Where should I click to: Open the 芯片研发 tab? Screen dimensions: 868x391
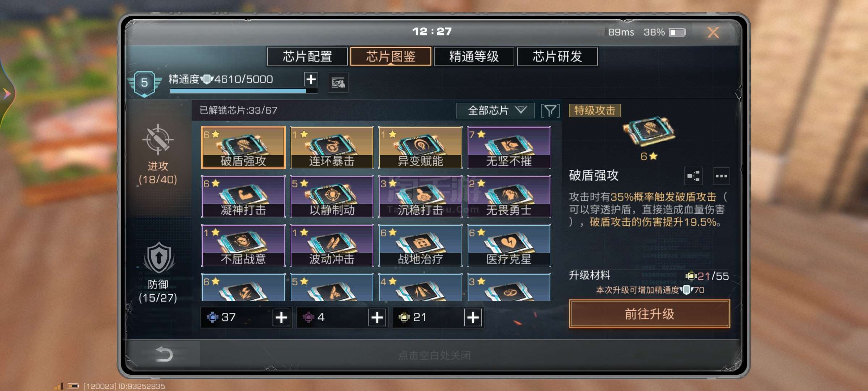click(557, 56)
